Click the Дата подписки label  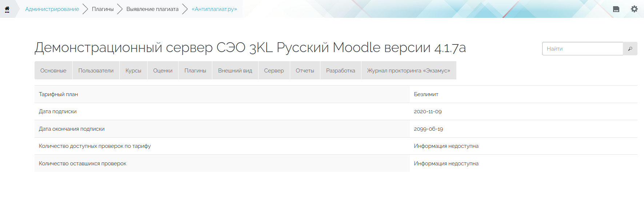[58, 111]
